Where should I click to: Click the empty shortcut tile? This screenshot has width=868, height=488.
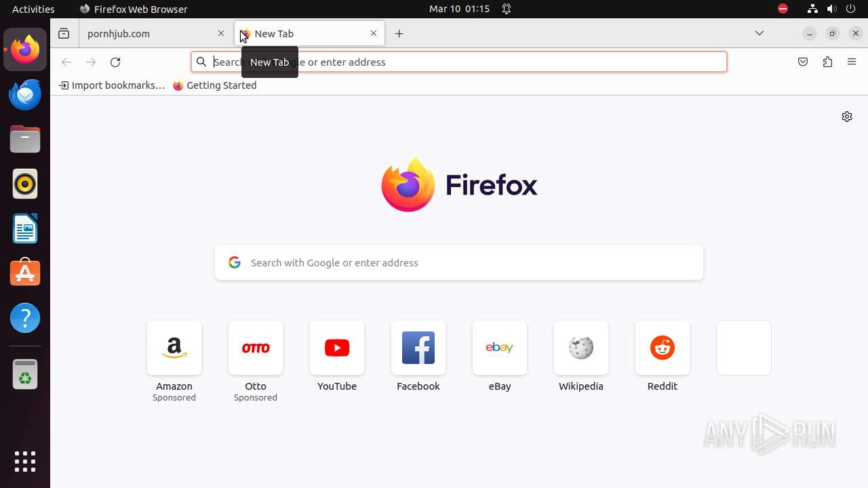(x=744, y=348)
